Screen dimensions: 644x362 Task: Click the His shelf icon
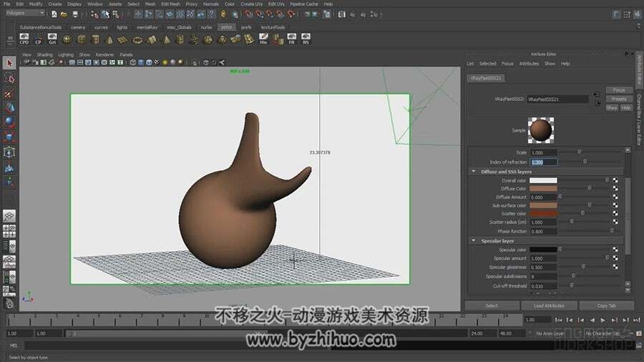pos(263,39)
